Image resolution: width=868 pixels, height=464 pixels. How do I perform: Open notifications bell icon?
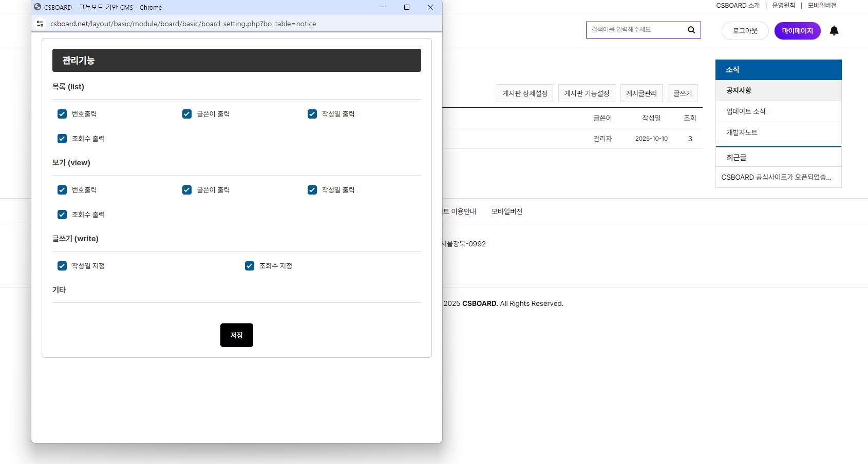click(834, 31)
